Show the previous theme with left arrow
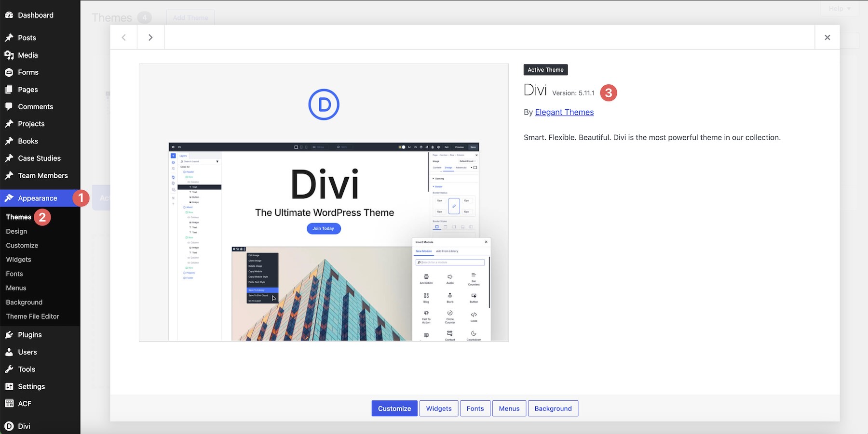This screenshot has width=868, height=434. point(123,37)
